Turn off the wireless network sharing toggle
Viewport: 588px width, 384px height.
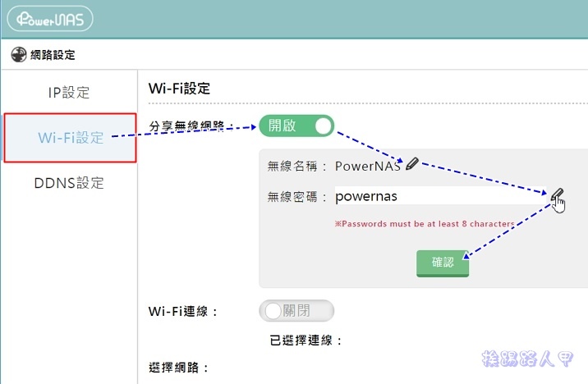[296, 126]
